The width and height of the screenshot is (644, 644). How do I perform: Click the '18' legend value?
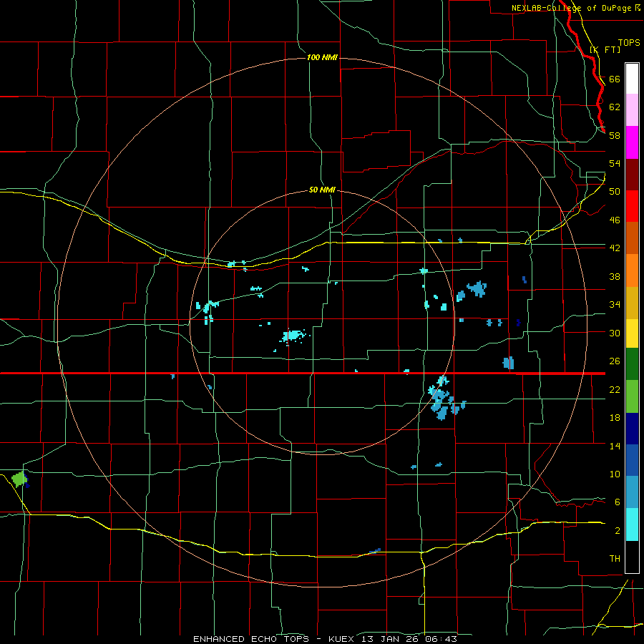pyautogui.click(x=615, y=418)
